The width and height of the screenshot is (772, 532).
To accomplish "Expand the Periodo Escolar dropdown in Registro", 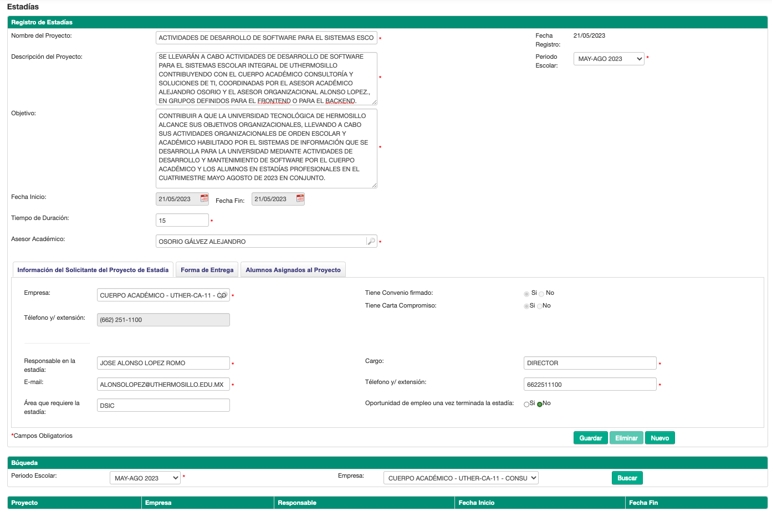I will pyautogui.click(x=609, y=59).
